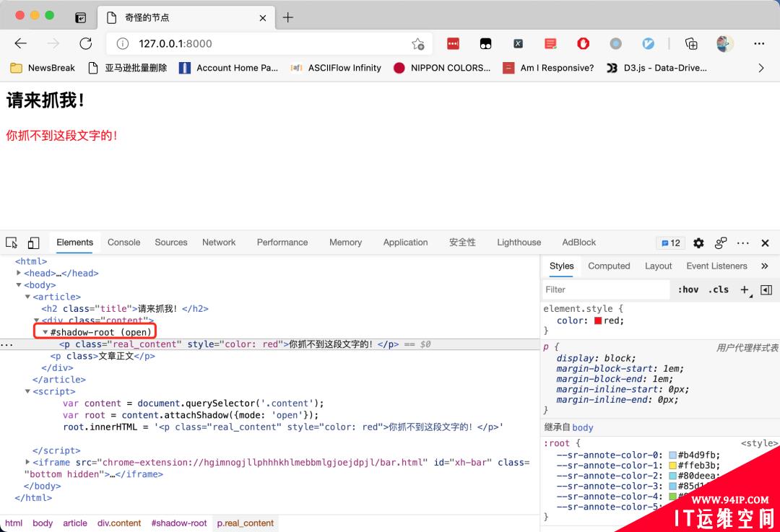Switch to Layout tab
The image size is (780, 532).
tap(658, 266)
